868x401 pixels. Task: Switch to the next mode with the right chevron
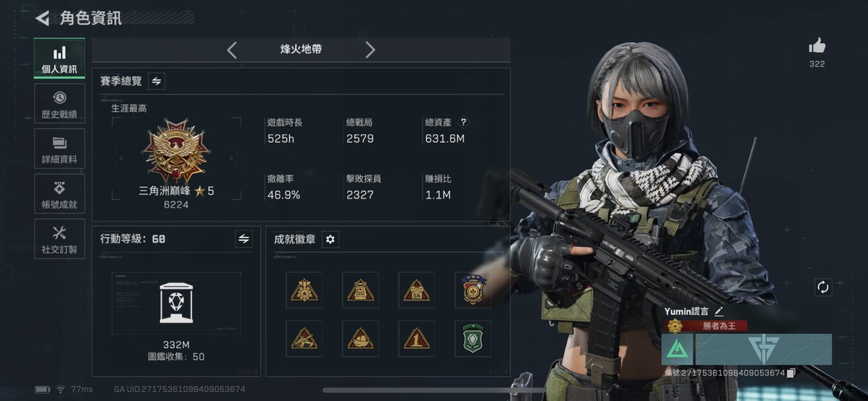(370, 50)
